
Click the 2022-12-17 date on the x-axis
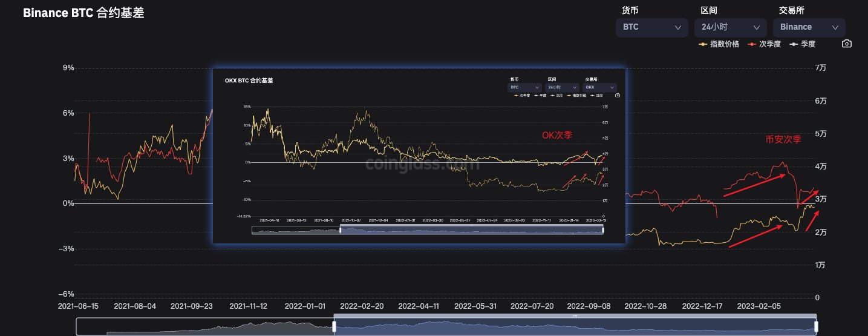703,306
